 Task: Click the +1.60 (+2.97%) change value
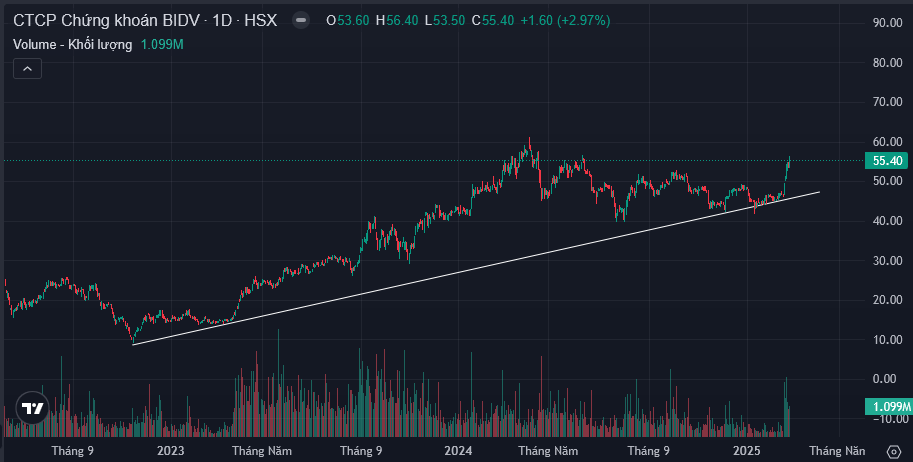[565, 20]
